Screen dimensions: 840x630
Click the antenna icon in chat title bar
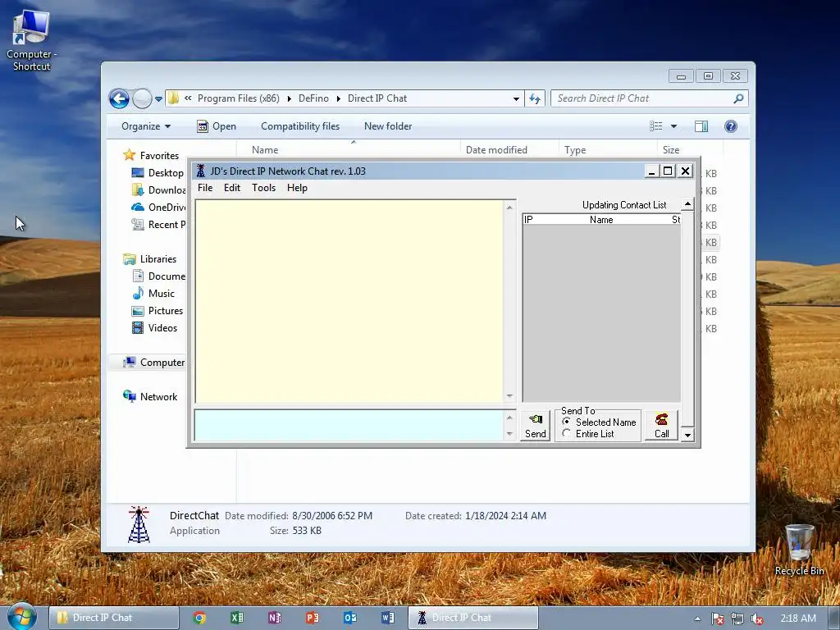(201, 171)
